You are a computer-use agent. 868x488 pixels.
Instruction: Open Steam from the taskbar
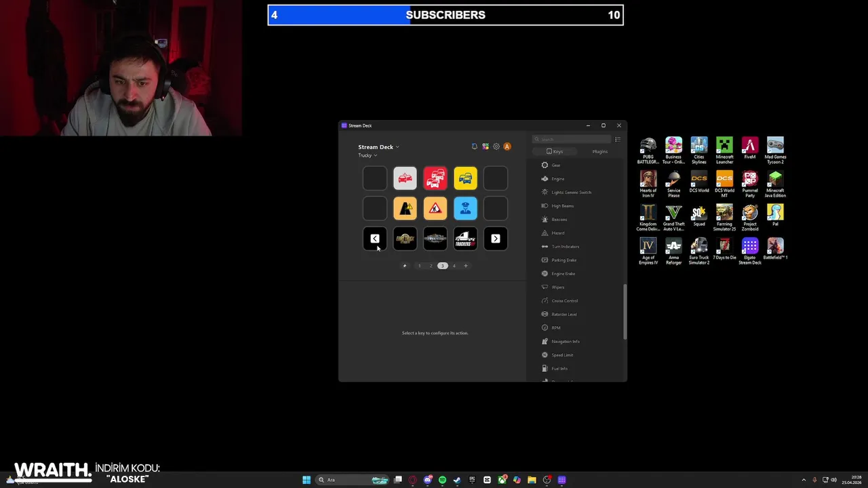[x=457, y=480]
